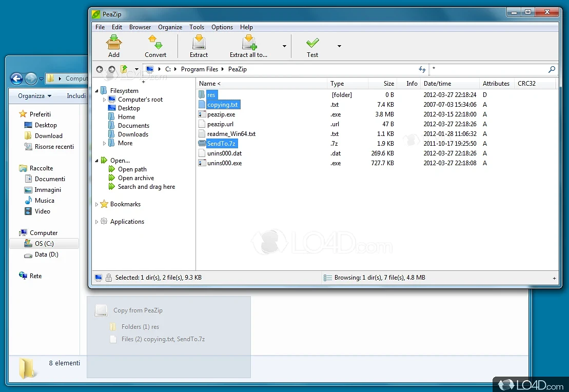Expand the Computer's root tree node
569x392 pixels.
[105, 100]
